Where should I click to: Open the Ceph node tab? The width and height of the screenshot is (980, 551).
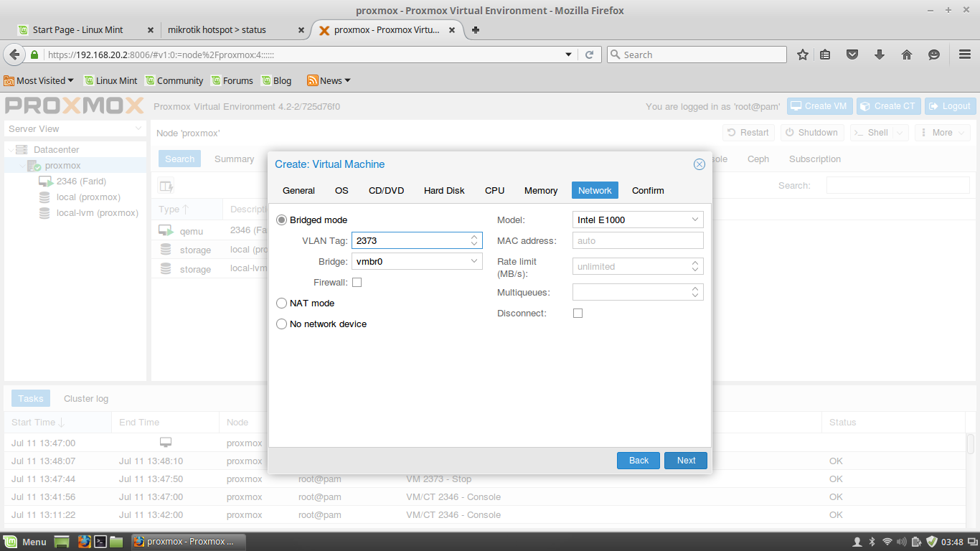pyautogui.click(x=758, y=159)
